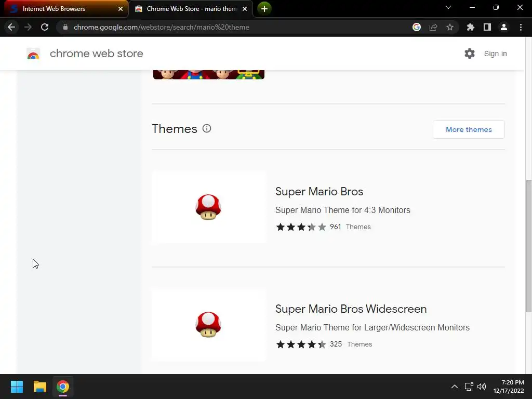This screenshot has height=399, width=532.
Task: Open the Super Mario Bros theme title
Action: pyautogui.click(x=320, y=191)
